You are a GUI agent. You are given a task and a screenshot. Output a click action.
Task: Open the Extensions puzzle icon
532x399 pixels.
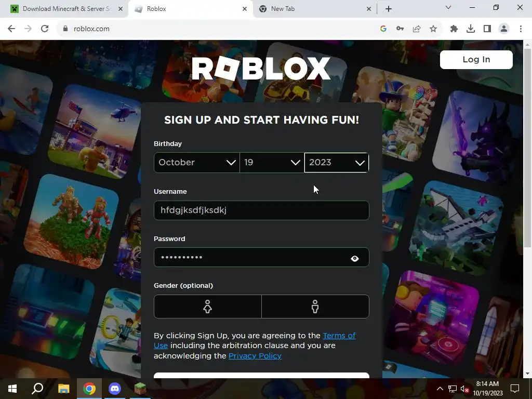point(454,29)
